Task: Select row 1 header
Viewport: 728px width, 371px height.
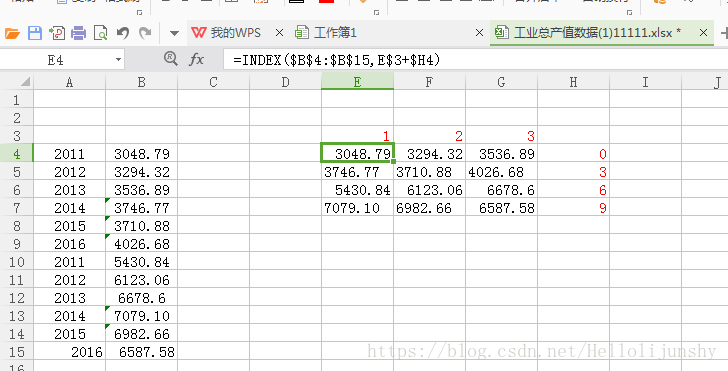Action: (17, 99)
